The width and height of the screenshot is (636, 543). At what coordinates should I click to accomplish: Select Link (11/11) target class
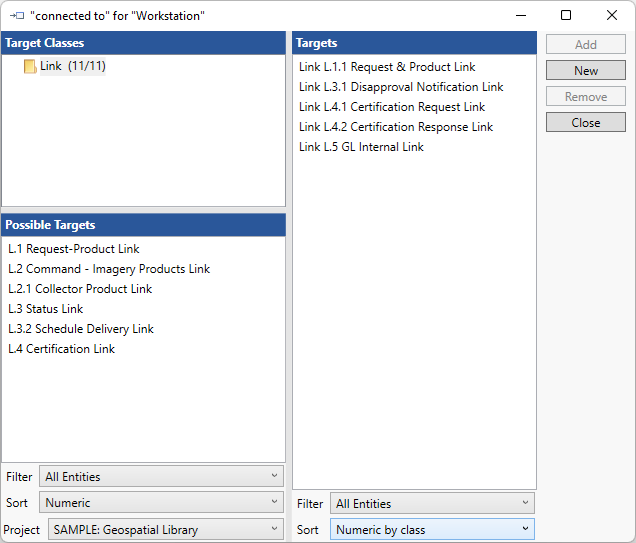[72, 67]
